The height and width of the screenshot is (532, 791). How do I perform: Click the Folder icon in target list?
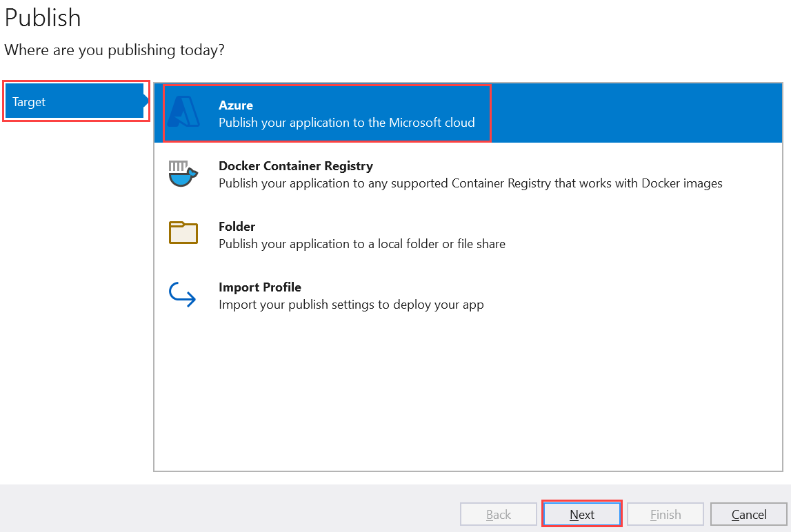[x=183, y=233]
